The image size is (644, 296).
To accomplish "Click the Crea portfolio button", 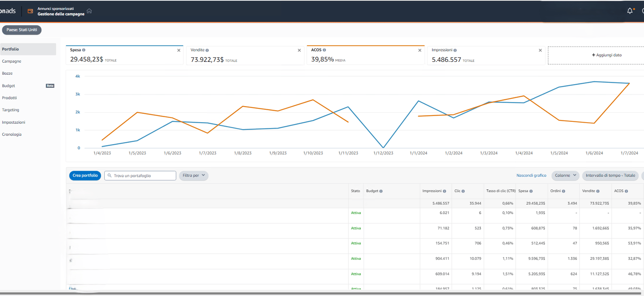I will click(x=85, y=176).
